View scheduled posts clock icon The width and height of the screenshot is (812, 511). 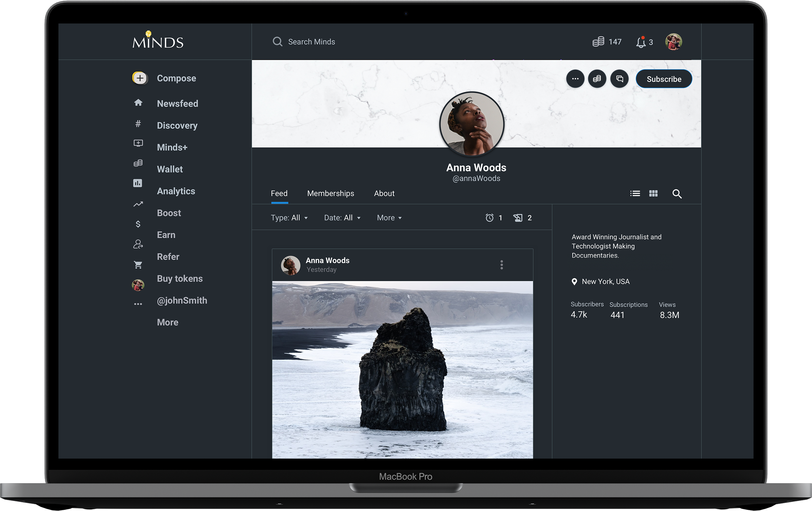pyautogui.click(x=489, y=218)
